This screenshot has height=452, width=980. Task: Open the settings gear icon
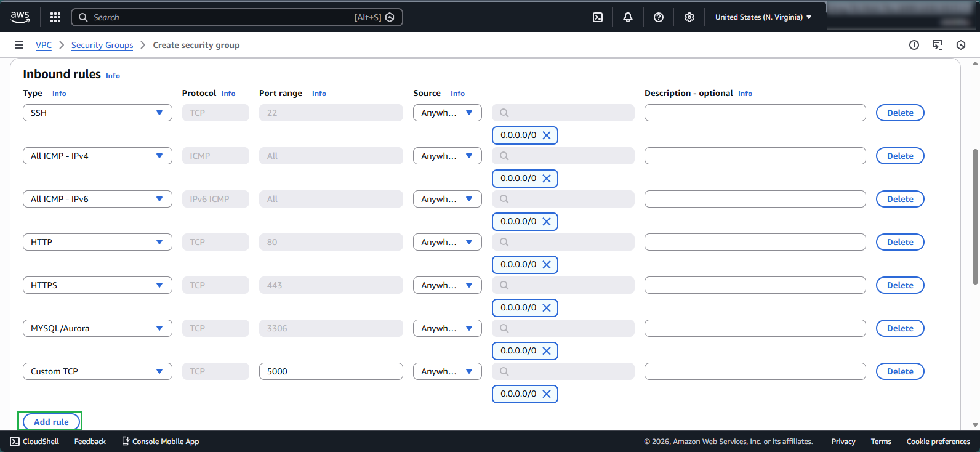689,17
